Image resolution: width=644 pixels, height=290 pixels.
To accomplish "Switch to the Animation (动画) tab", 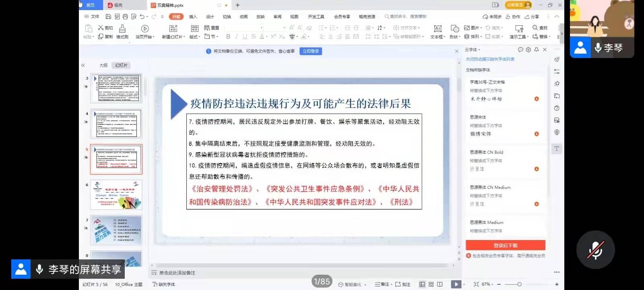I will [x=244, y=17].
